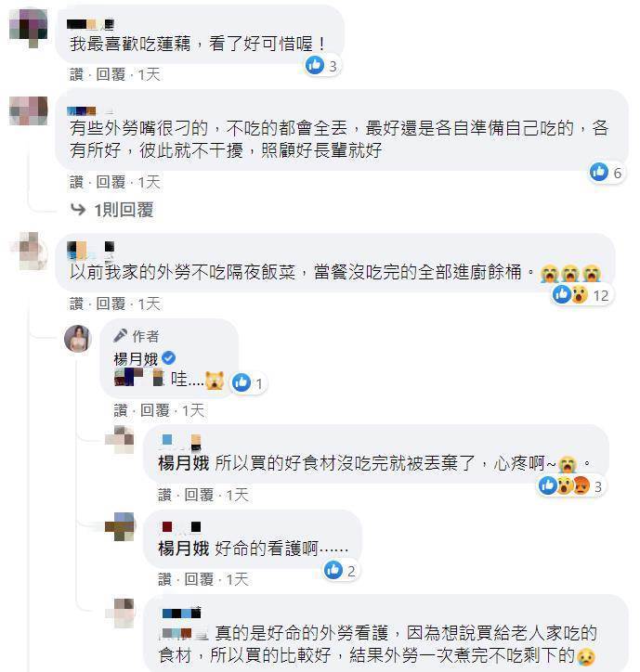This screenshot has height=672, width=640.
Task: Click the author pen icon beside 作者
Action: [x=120, y=336]
